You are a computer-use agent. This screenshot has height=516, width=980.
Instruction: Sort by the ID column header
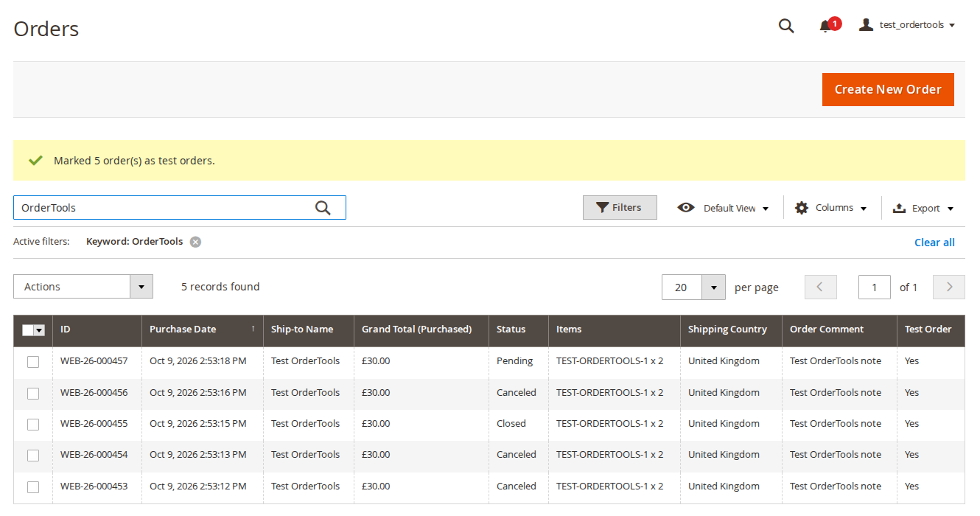point(97,330)
